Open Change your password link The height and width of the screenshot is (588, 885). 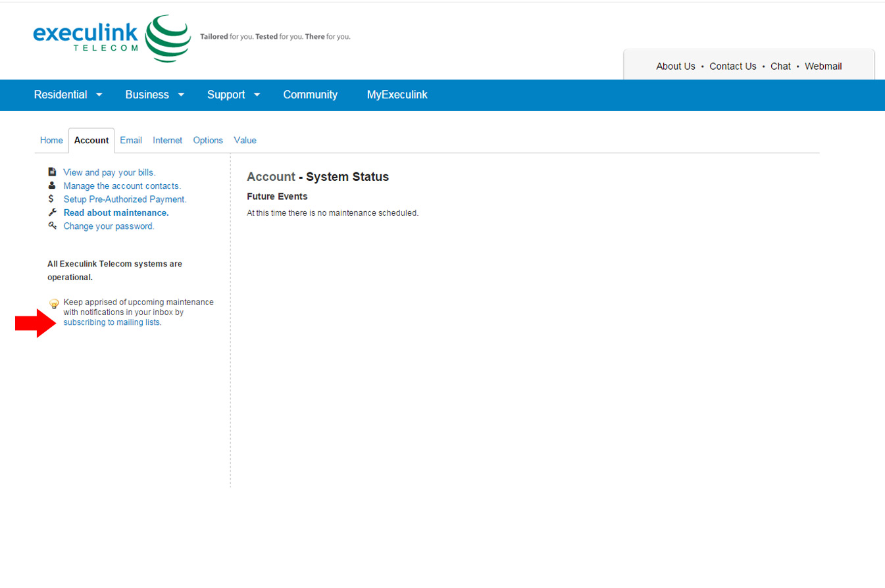coord(109,226)
